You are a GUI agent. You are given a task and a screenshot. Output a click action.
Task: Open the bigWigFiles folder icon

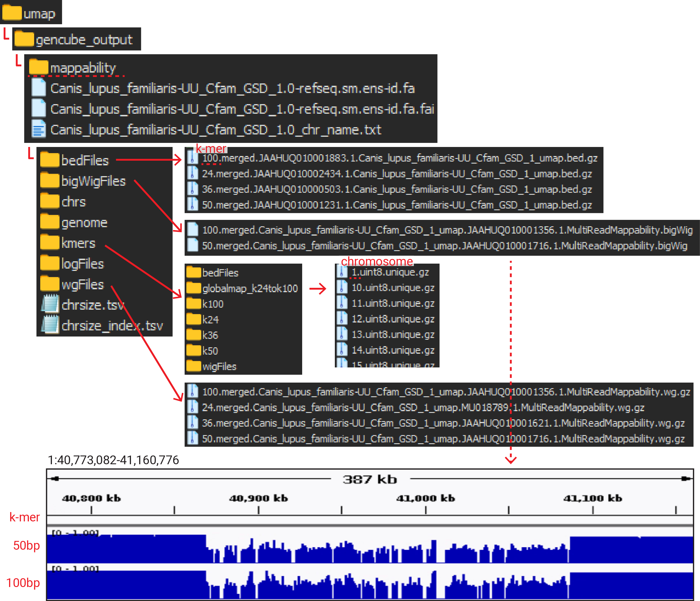pyautogui.click(x=50, y=180)
